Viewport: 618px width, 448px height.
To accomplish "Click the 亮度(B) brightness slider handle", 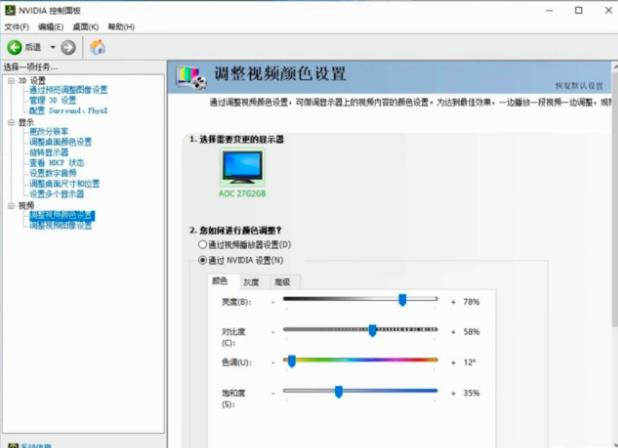I will [x=402, y=300].
